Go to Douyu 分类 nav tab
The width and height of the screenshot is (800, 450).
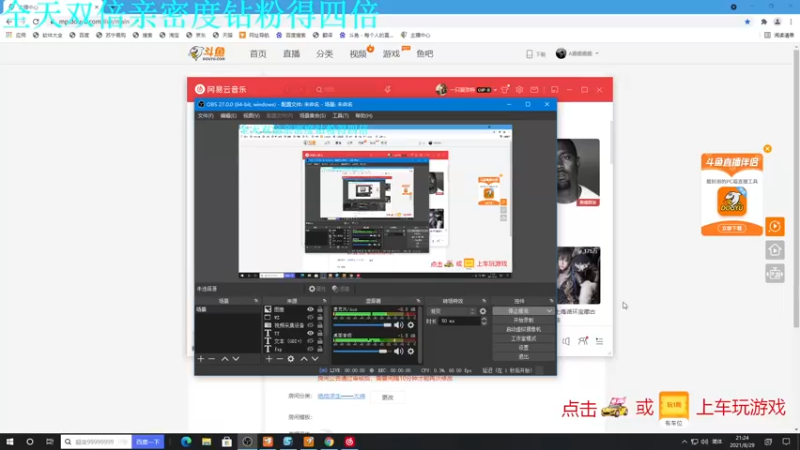click(324, 54)
